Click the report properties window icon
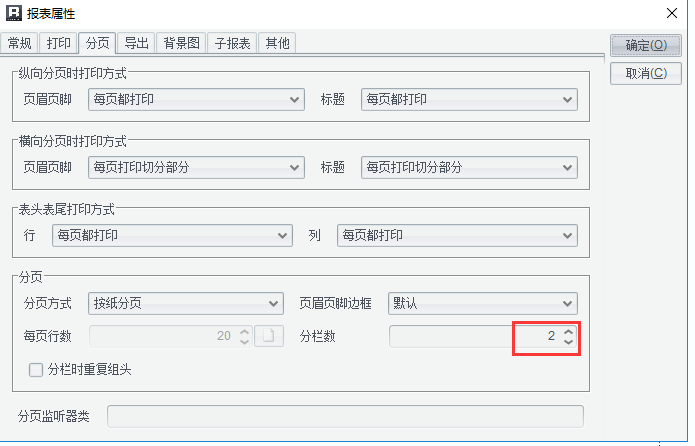Image resolution: width=695 pixels, height=446 pixels. (x=14, y=13)
